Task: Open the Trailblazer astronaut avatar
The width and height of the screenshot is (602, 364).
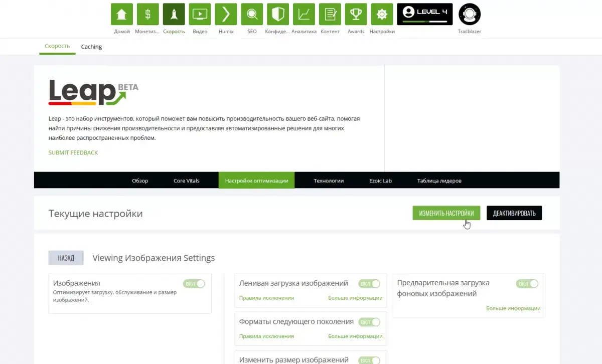Action: 470,14
